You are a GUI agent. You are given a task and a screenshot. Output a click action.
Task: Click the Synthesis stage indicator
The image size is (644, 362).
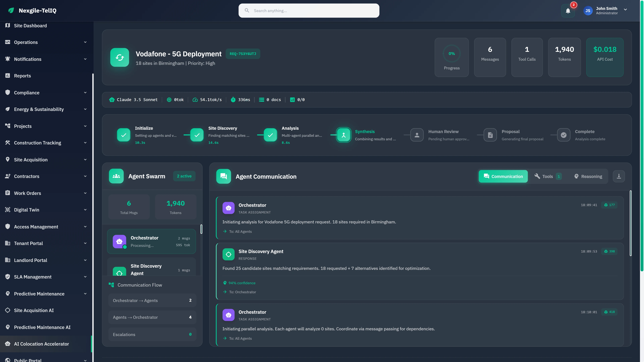coord(343,135)
